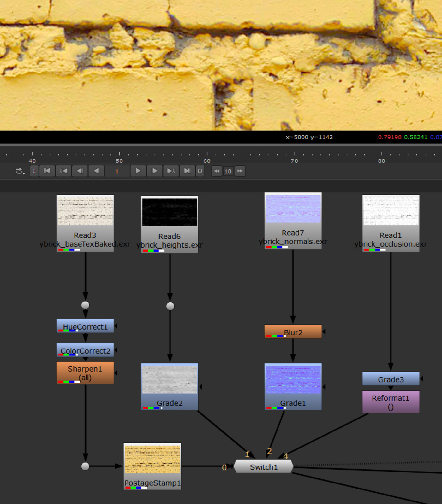
Task: Click the mask input arrow on Grade2
Action: pyautogui.click(x=200, y=387)
